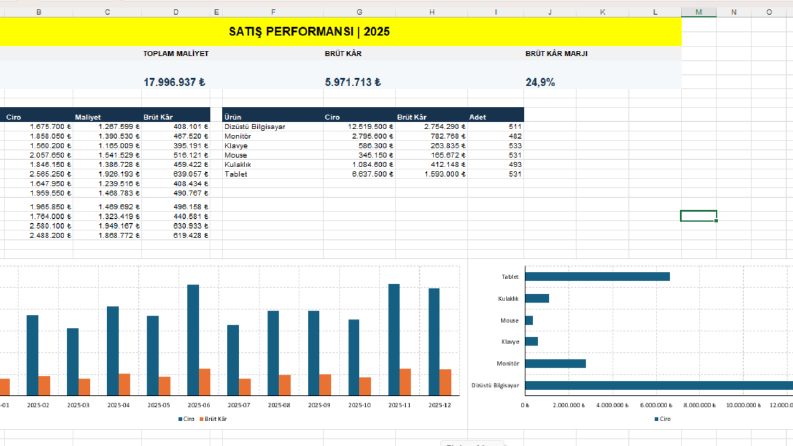Click the 2025-11 Ciro bar in chart
The width and height of the screenshot is (793, 446).
point(394,339)
